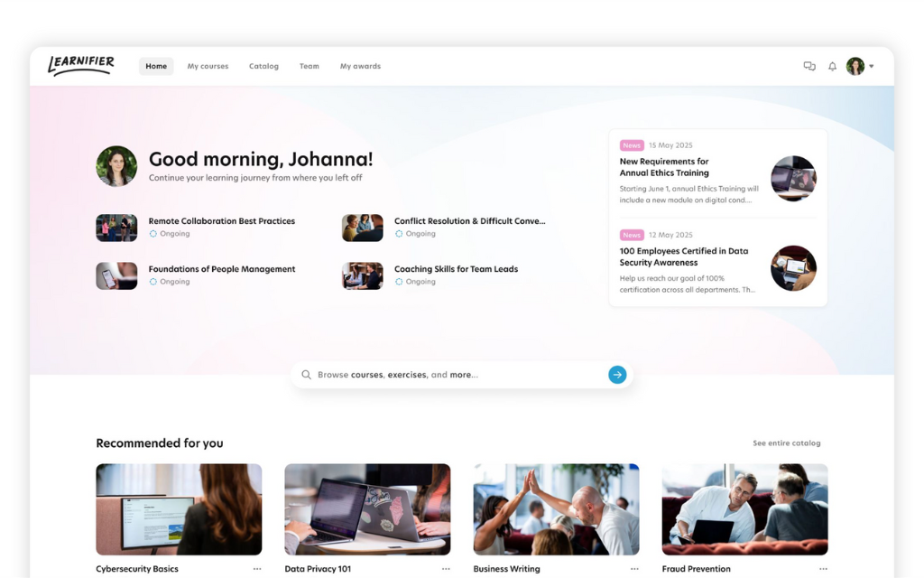Click the notifications bell icon

tap(832, 66)
